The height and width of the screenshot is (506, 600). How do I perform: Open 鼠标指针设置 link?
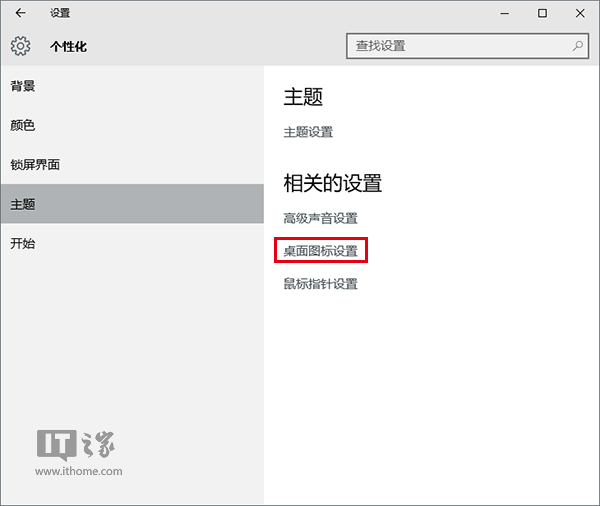(320, 284)
